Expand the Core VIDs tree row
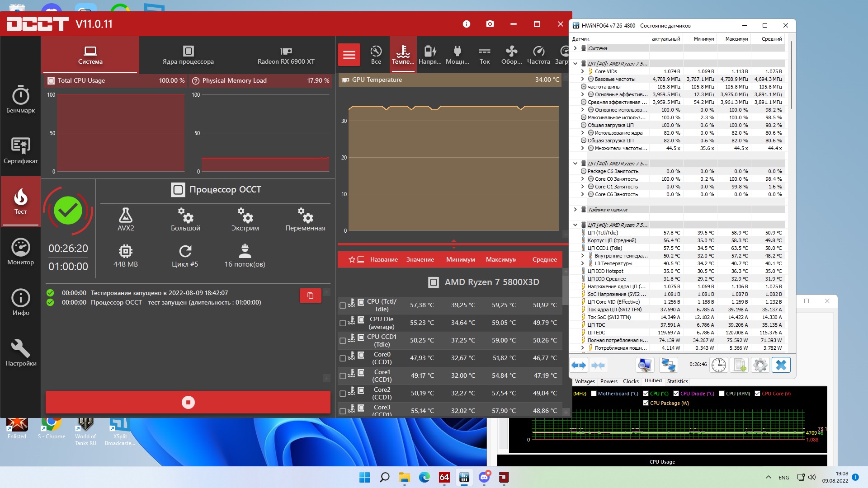 point(582,71)
